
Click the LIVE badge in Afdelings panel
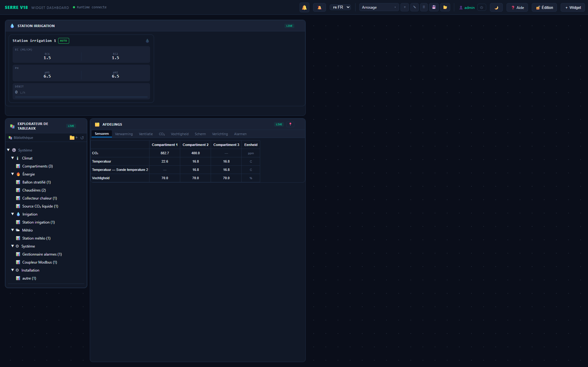coord(279,124)
